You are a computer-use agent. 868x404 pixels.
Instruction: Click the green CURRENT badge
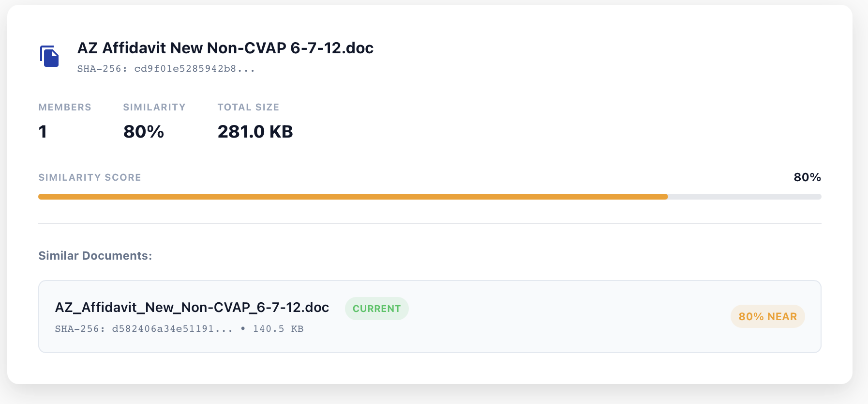point(376,309)
